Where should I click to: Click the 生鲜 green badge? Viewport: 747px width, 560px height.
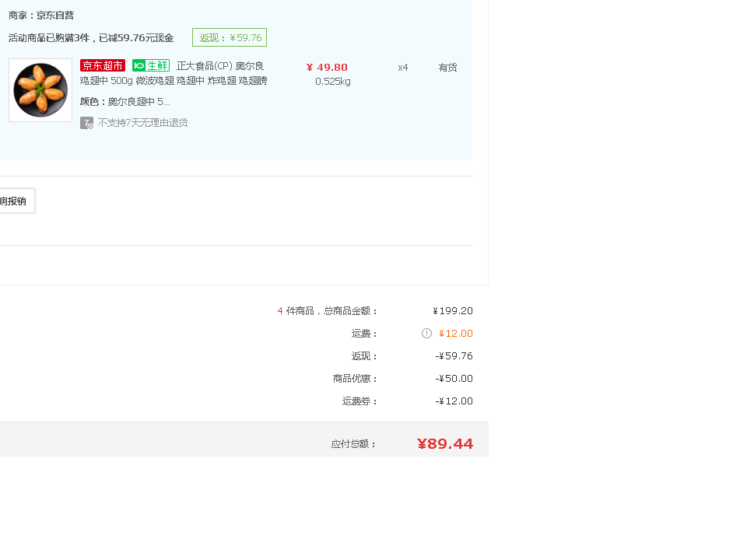point(151,65)
